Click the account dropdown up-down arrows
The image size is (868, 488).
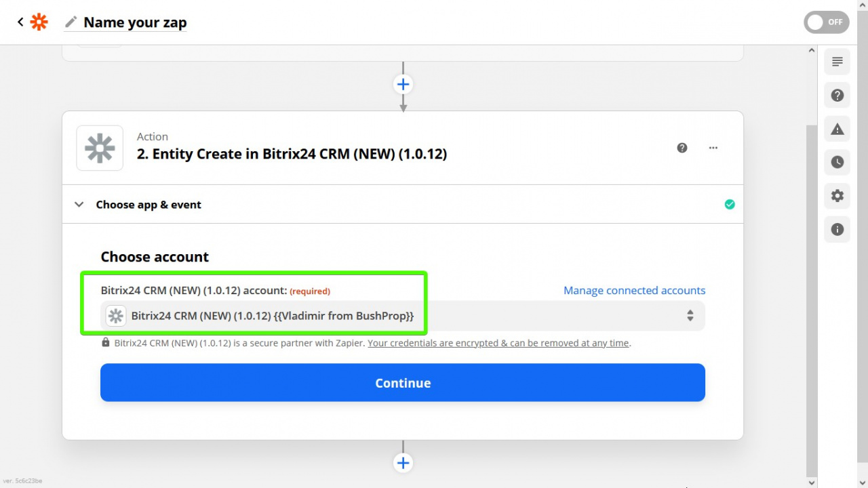tap(690, 316)
